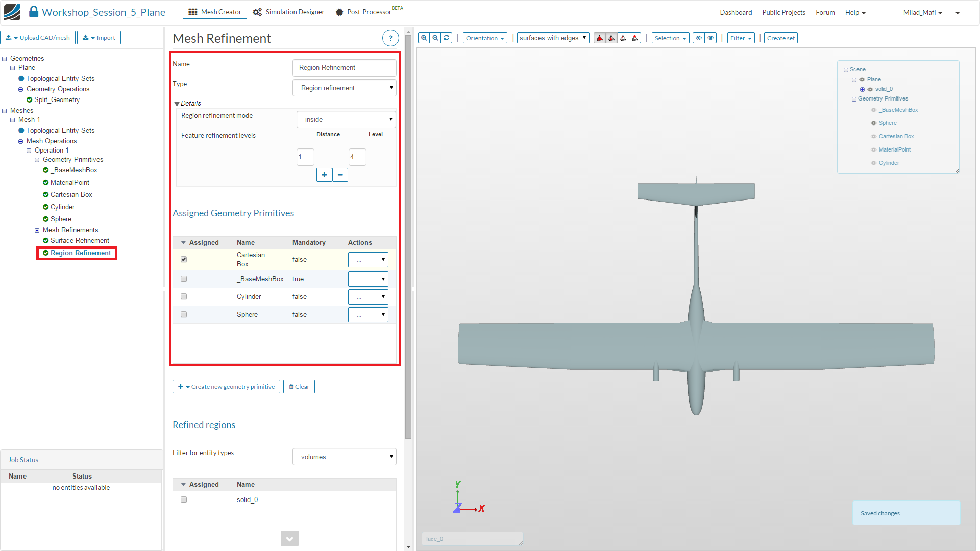Uncheck the Cartesian Box assignment checkbox
The image size is (980, 551).
click(x=184, y=260)
